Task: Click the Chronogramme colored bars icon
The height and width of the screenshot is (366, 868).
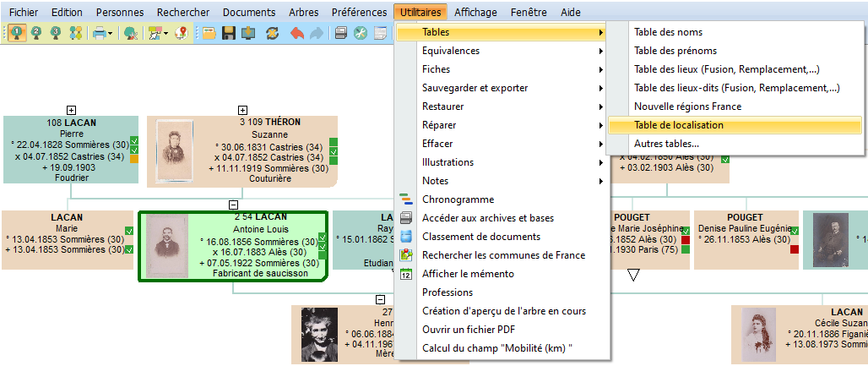Action: click(x=406, y=199)
